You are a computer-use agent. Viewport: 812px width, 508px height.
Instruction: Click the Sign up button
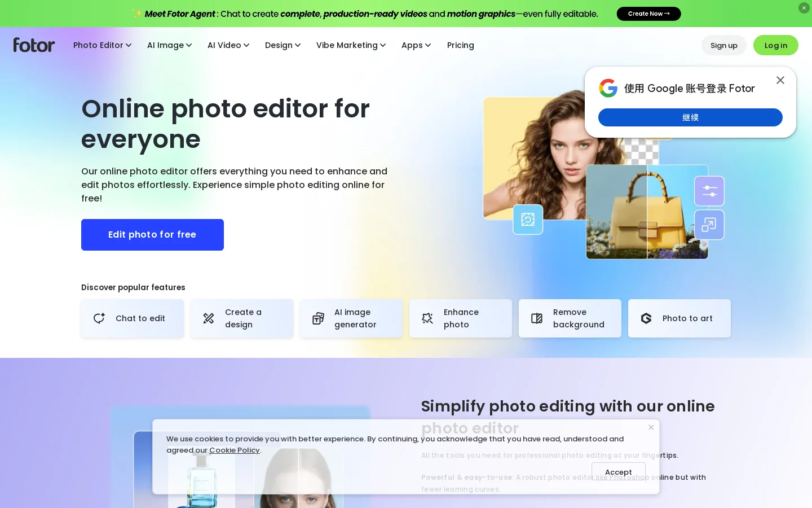[x=724, y=45]
